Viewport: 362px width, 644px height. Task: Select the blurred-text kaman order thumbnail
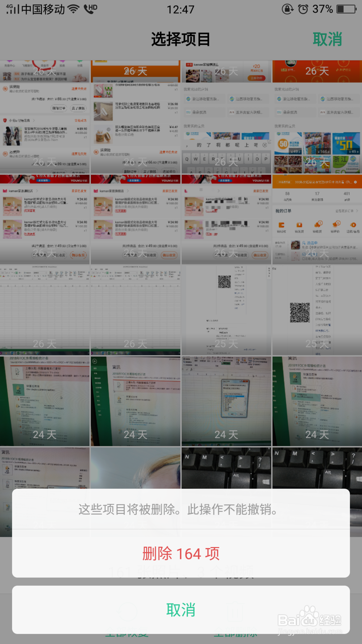pyautogui.click(x=226, y=219)
